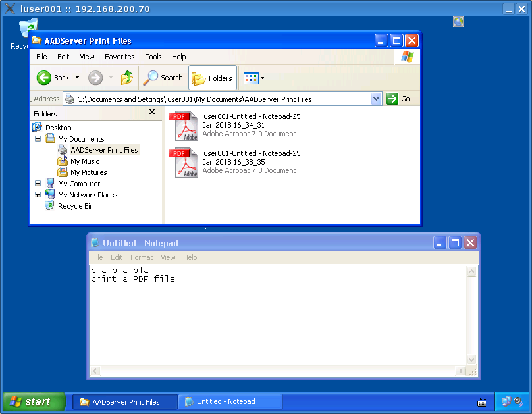Open the address bar dropdown arrow
This screenshot has height=414, width=532.
tap(376, 99)
